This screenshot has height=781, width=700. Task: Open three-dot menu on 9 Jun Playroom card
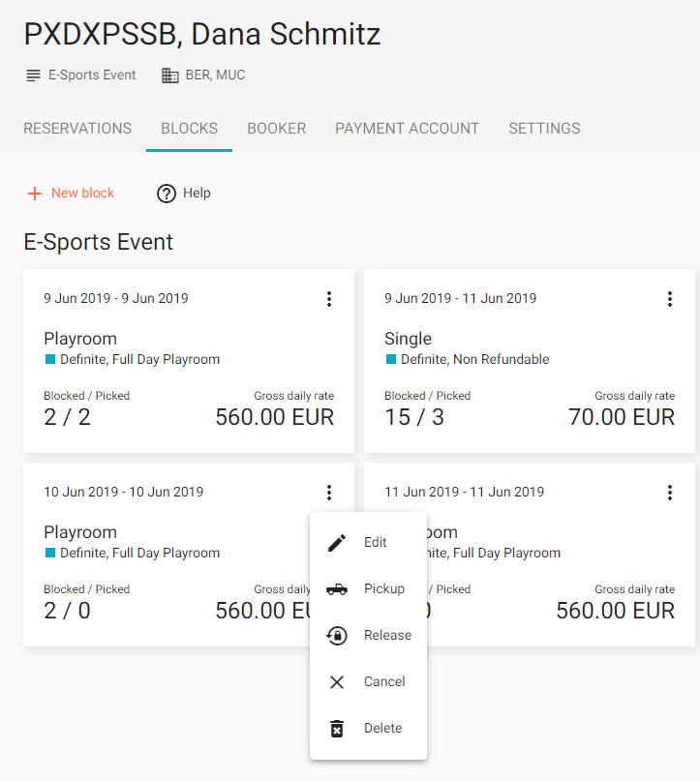click(329, 299)
